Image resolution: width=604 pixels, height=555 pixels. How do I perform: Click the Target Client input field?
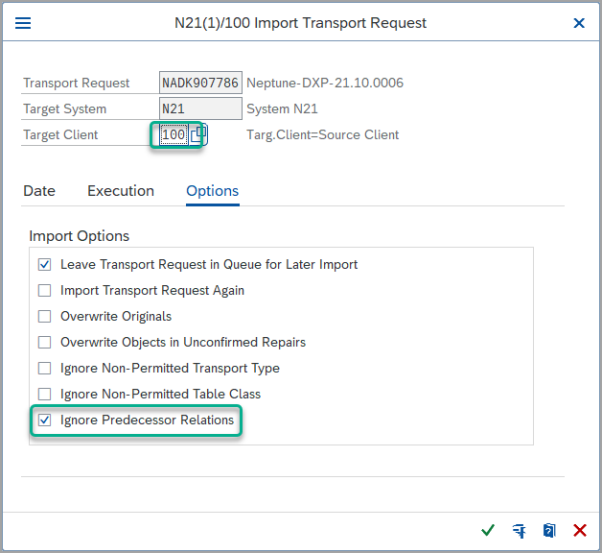pos(174,135)
